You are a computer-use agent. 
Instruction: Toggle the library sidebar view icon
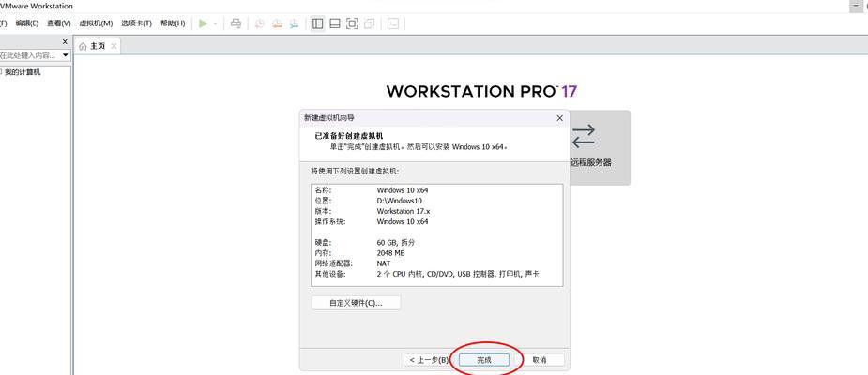coord(317,23)
